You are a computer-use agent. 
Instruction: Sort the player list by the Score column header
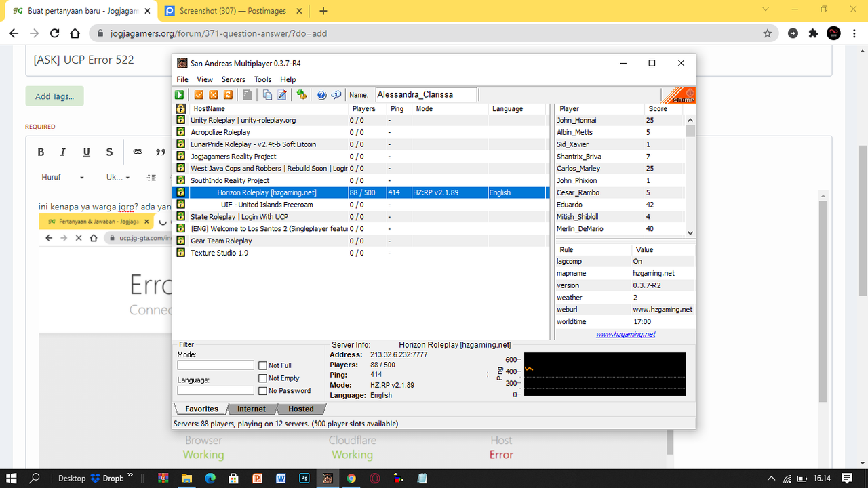coord(663,108)
